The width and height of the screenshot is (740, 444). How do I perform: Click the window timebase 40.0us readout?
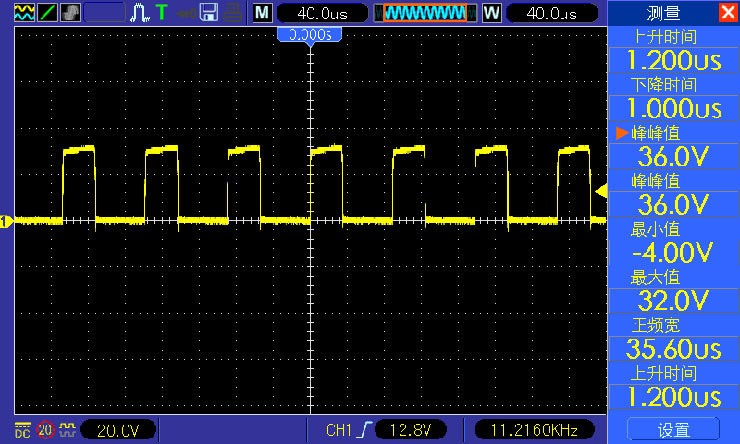click(552, 13)
